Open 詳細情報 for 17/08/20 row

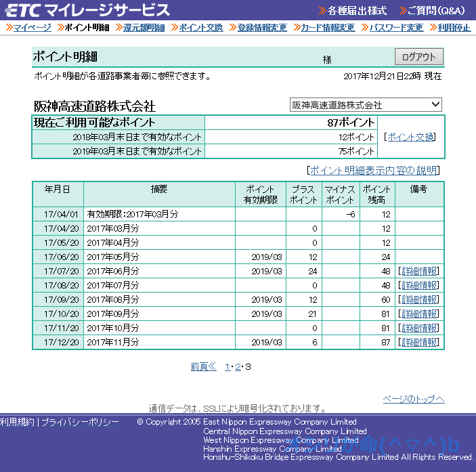(419, 285)
